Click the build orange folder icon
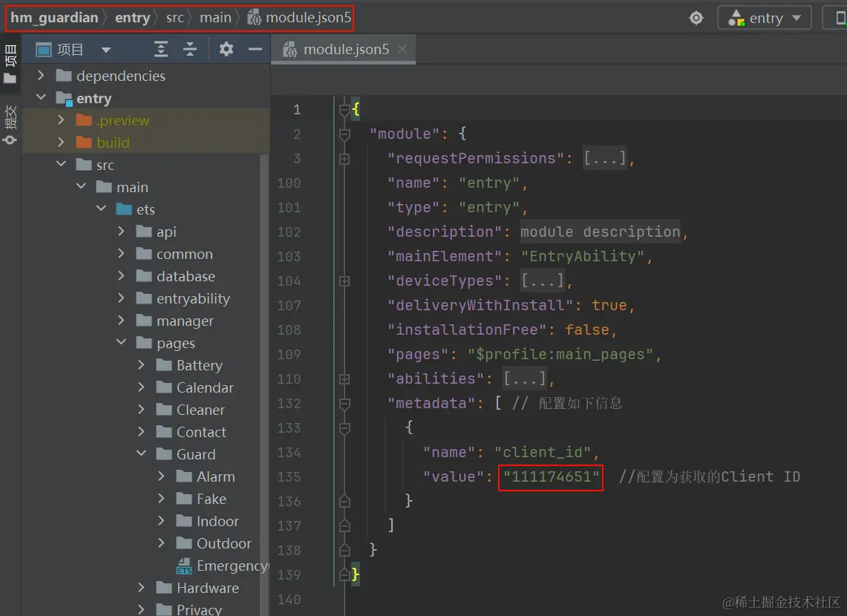 point(84,142)
